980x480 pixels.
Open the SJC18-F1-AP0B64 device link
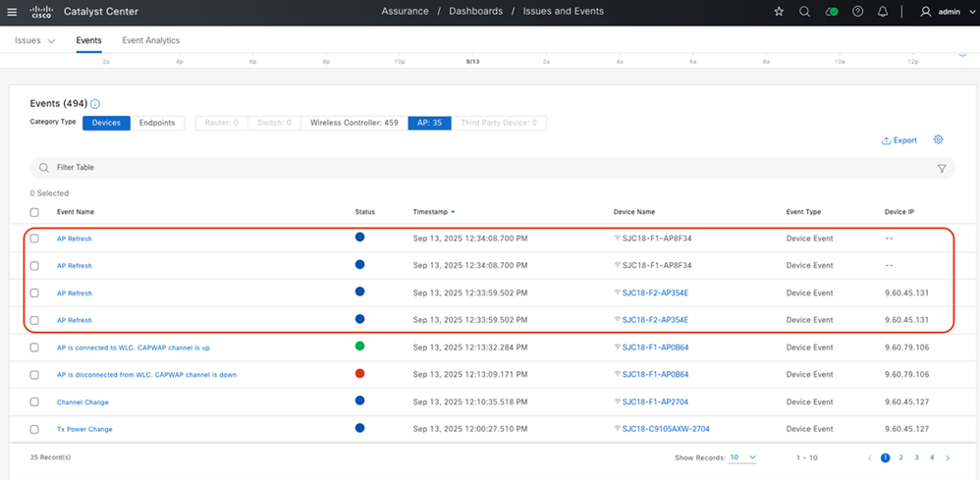655,347
